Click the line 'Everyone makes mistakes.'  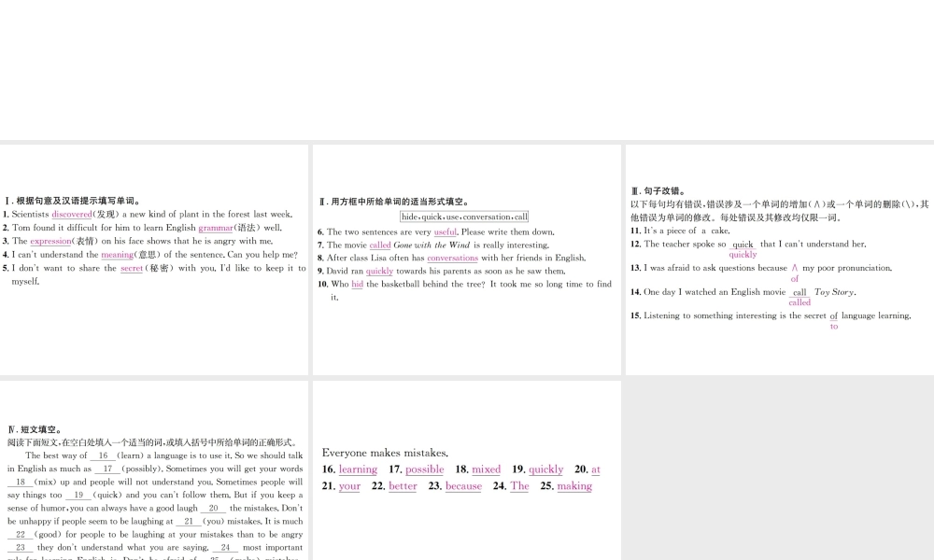[385, 453]
